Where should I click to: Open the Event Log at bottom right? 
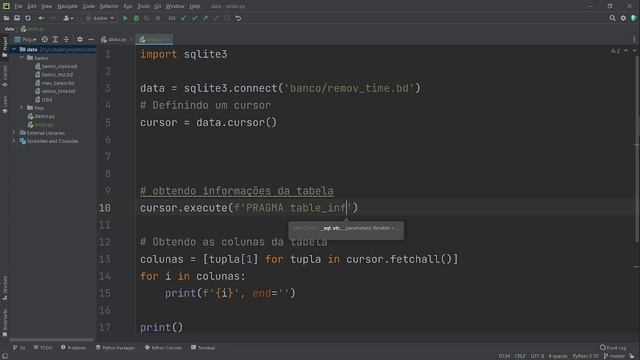[613, 348]
